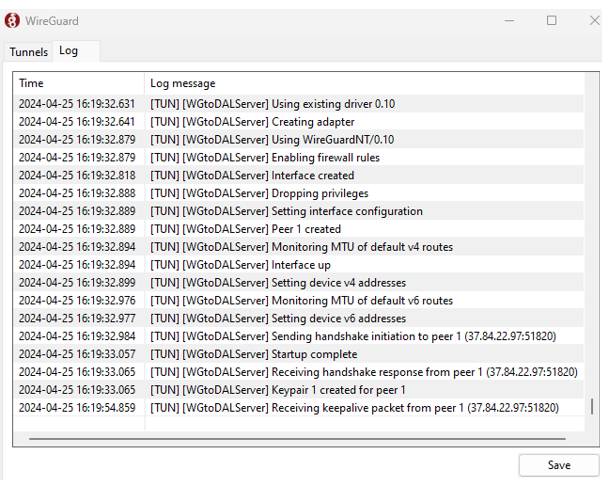Screen dimensions: 602x480
Task: Switch to the Tunnels tab
Action: (28, 52)
